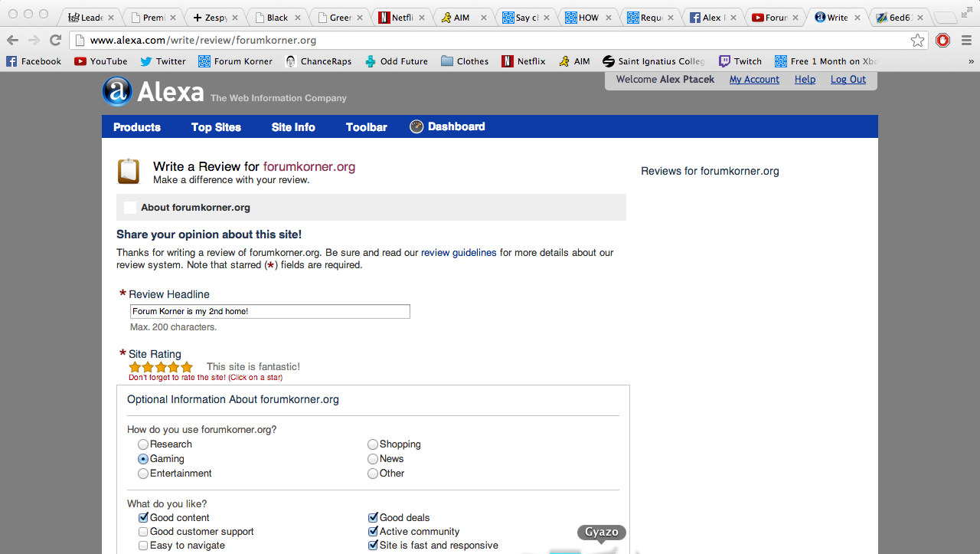Open the review guidelines link

459,253
